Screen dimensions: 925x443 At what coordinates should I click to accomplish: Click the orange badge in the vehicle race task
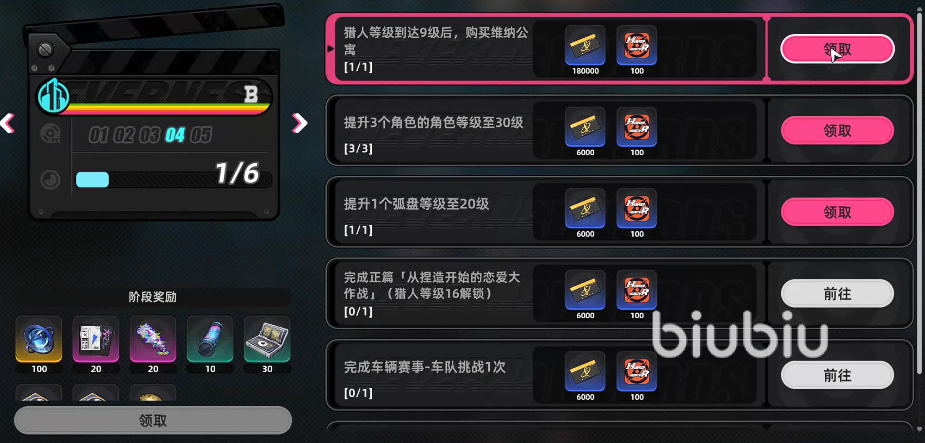pos(637,371)
